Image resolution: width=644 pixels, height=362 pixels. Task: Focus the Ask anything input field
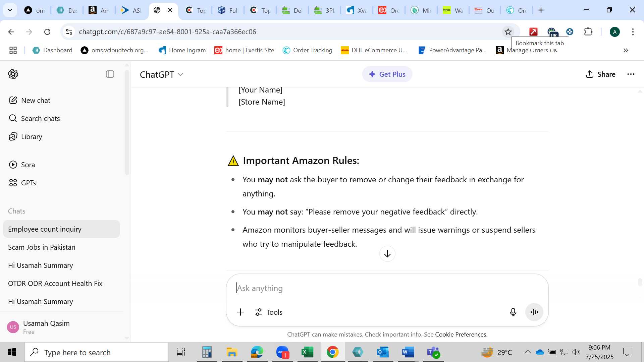click(x=387, y=288)
